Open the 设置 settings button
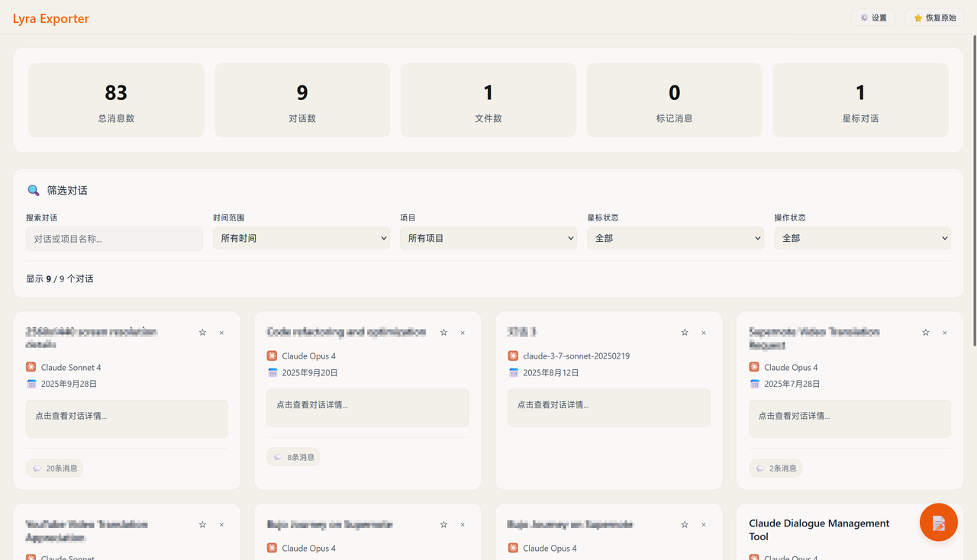 pyautogui.click(x=872, y=18)
